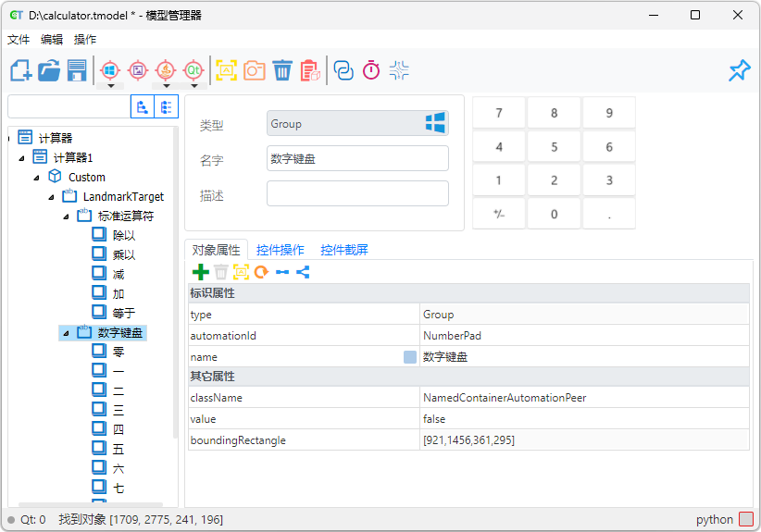Click the 其它属性 section header
761x532 pixels.
[x=468, y=377]
